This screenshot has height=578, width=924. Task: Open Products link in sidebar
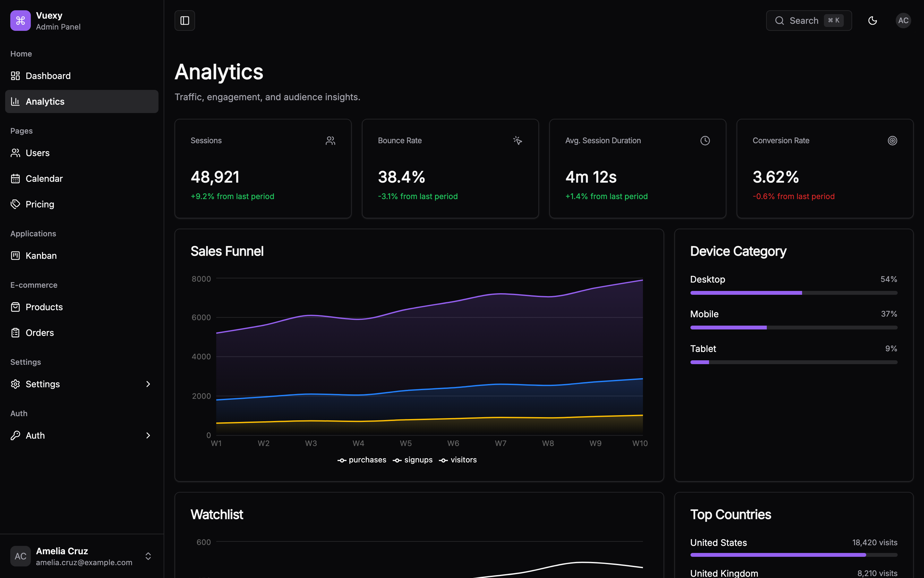pyautogui.click(x=82, y=307)
